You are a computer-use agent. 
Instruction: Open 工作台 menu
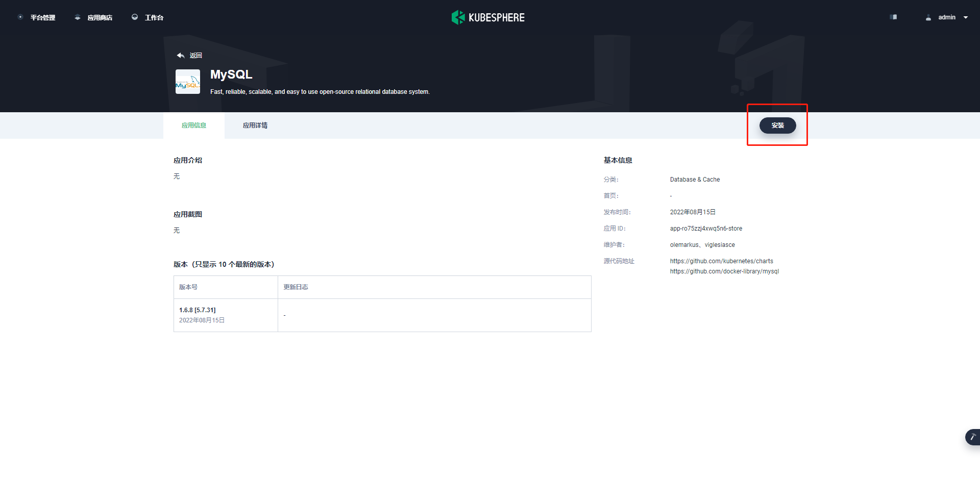(x=154, y=17)
